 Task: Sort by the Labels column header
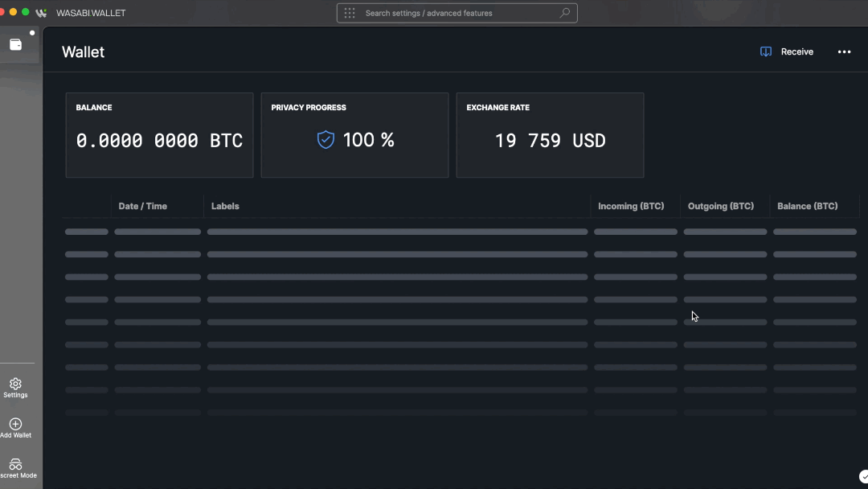click(x=225, y=206)
